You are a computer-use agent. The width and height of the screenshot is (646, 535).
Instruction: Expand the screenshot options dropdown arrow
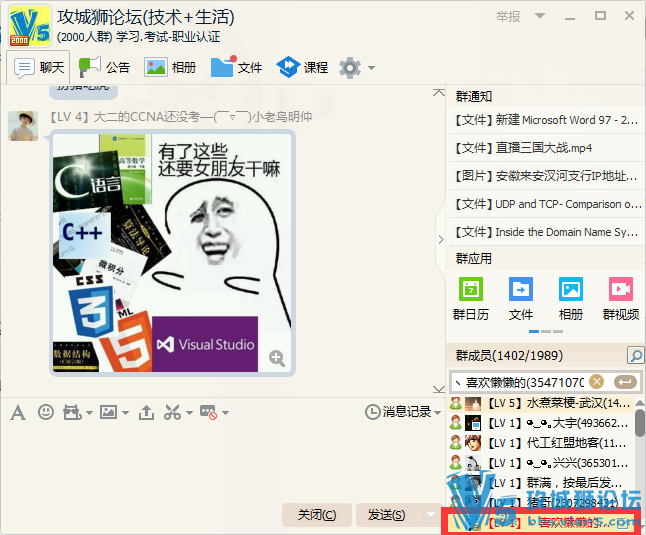[x=189, y=413]
